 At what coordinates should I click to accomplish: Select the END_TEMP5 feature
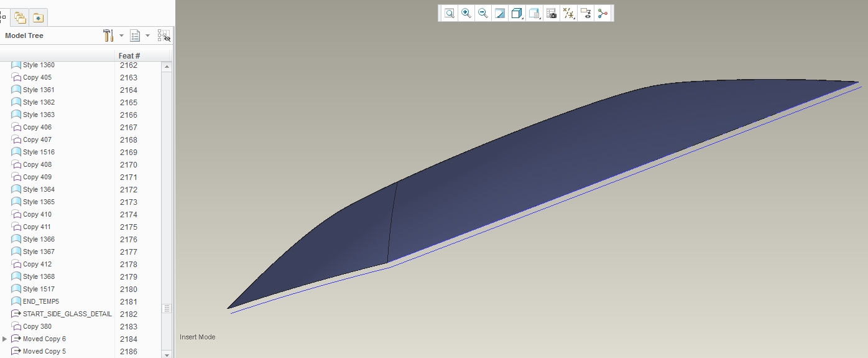coord(41,301)
